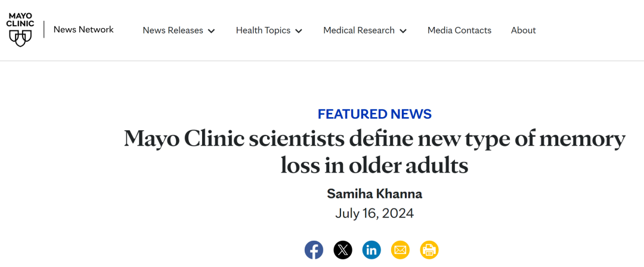Click the July 16, 2024 date
Viewport: 644px width, 267px height.
coord(374,213)
